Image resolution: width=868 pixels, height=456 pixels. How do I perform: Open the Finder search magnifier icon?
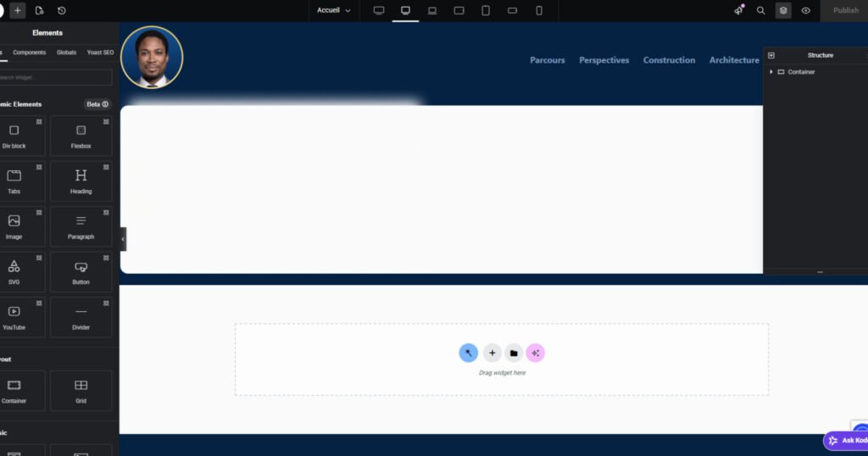[x=760, y=10]
